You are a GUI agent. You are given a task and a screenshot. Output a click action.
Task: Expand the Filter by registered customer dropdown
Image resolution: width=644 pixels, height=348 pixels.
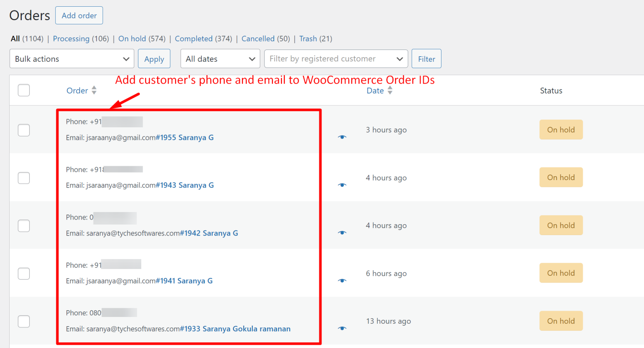coord(335,59)
